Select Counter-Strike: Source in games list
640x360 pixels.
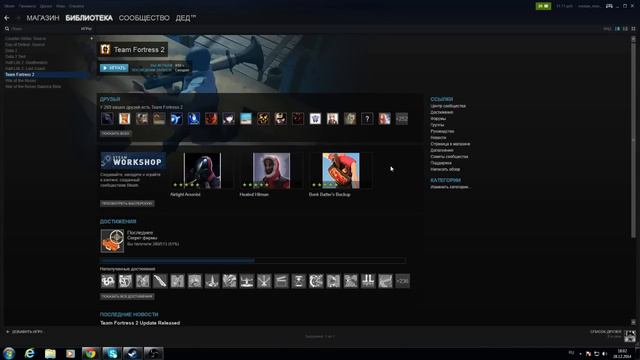[25, 39]
